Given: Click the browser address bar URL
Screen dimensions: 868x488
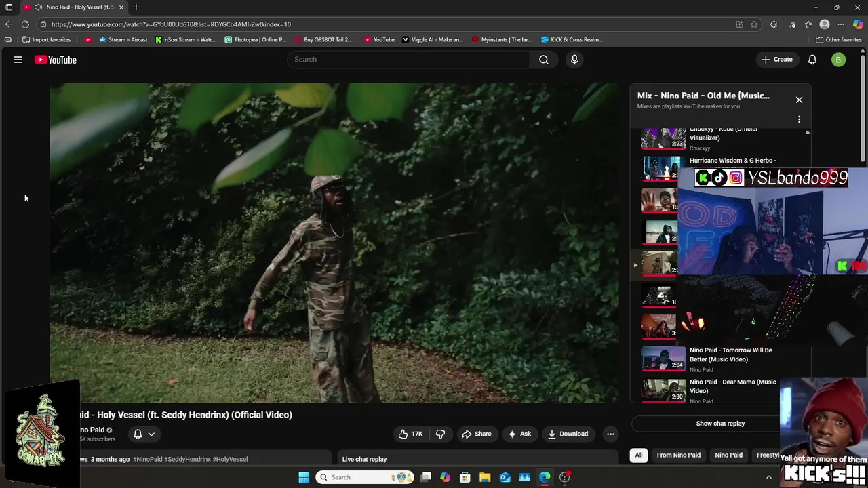Looking at the screenshot, I should click(x=171, y=24).
